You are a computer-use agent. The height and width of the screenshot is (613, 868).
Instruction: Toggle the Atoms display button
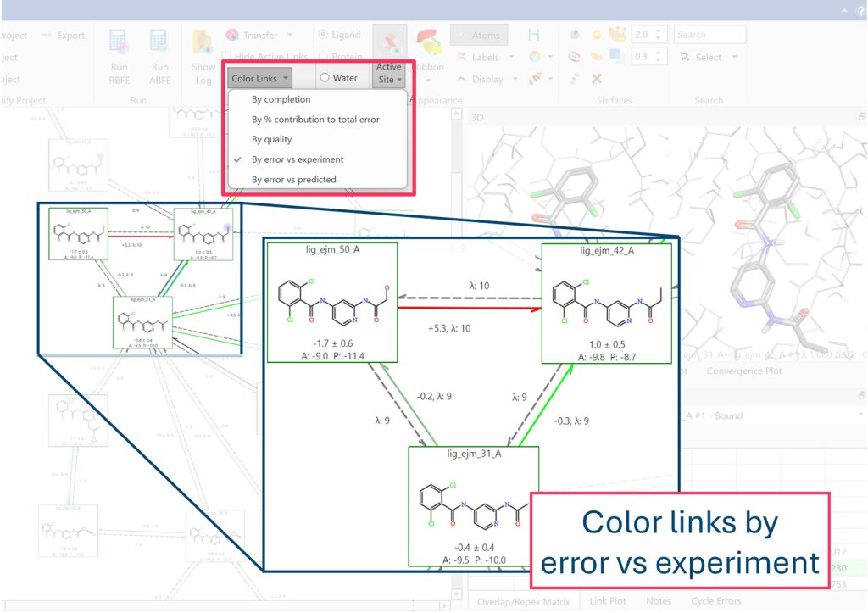pyautogui.click(x=479, y=35)
